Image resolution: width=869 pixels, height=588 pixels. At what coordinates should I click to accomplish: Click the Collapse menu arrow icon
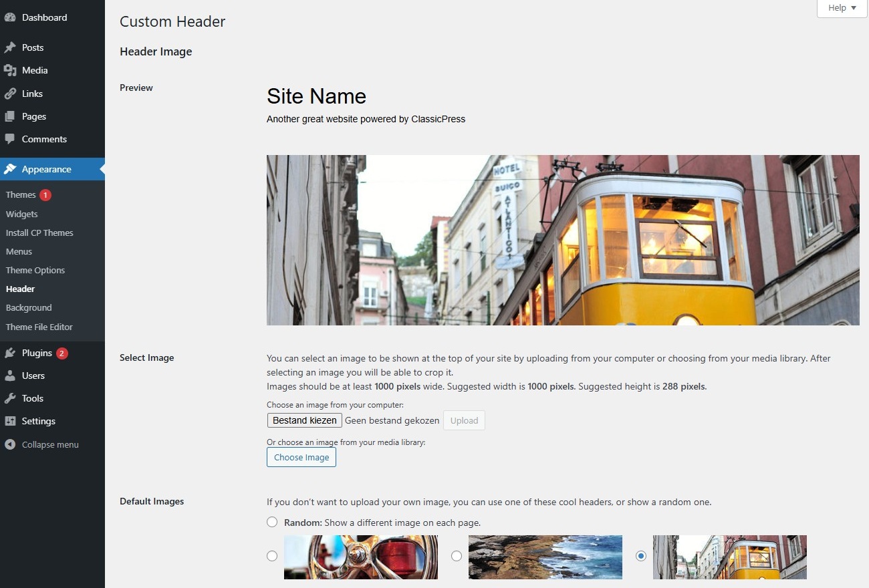click(x=10, y=444)
